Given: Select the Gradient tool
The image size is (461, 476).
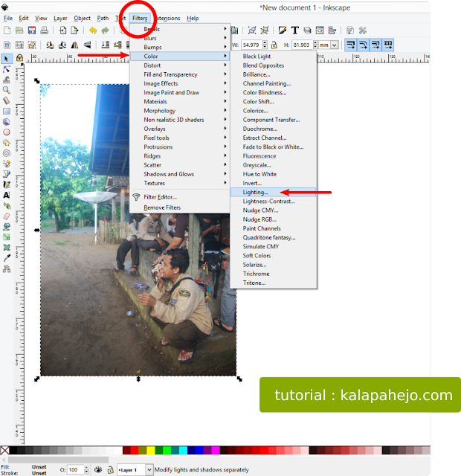Looking at the screenshot, I should tap(7, 237).
